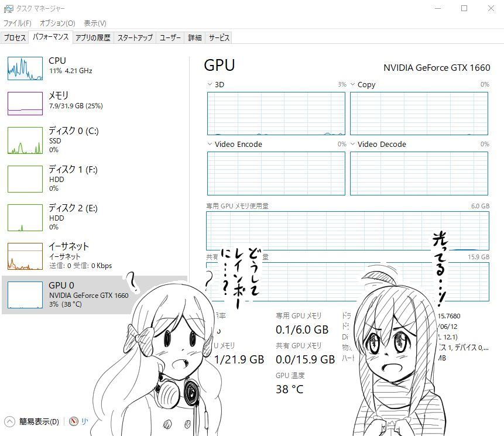Click the Copy utilization graph
This screenshot has width=504, height=436.
click(419, 114)
